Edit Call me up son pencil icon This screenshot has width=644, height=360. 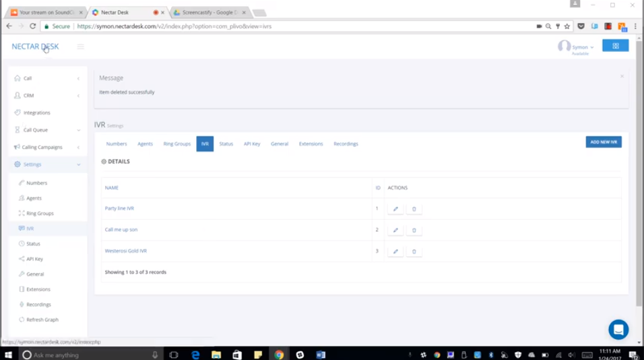pos(395,230)
